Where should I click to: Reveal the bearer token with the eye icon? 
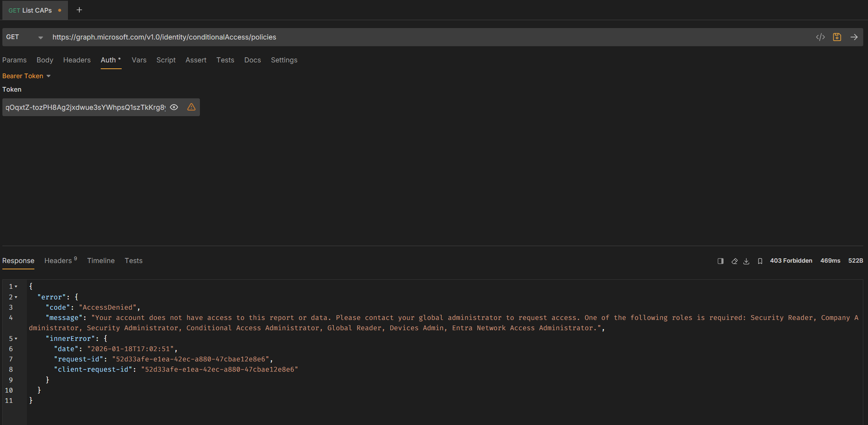coord(174,107)
